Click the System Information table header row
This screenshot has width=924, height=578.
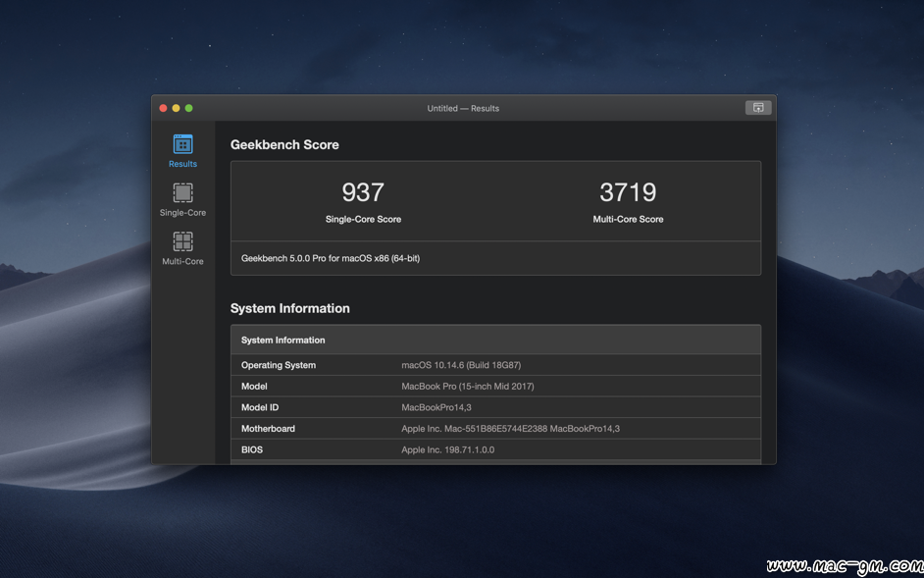[x=495, y=340]
